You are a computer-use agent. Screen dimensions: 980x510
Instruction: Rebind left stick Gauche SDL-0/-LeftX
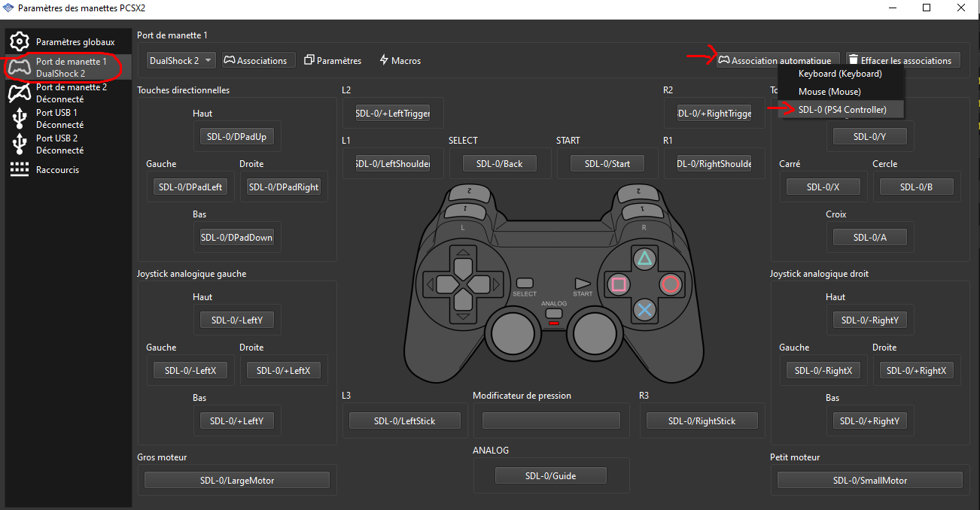tap(190, 370)
